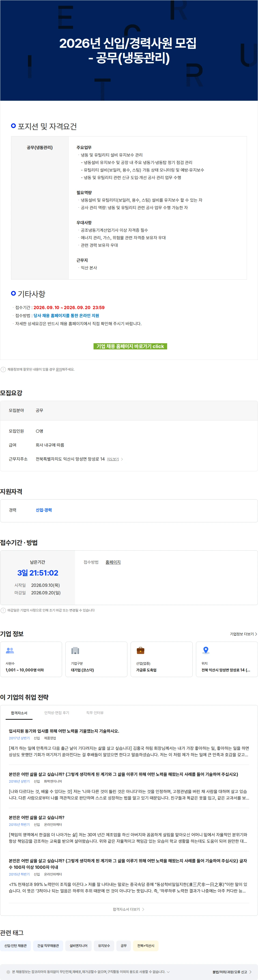Switch to 직무 인터뷰 tab

pyautogui.click(x=95, y=713)
